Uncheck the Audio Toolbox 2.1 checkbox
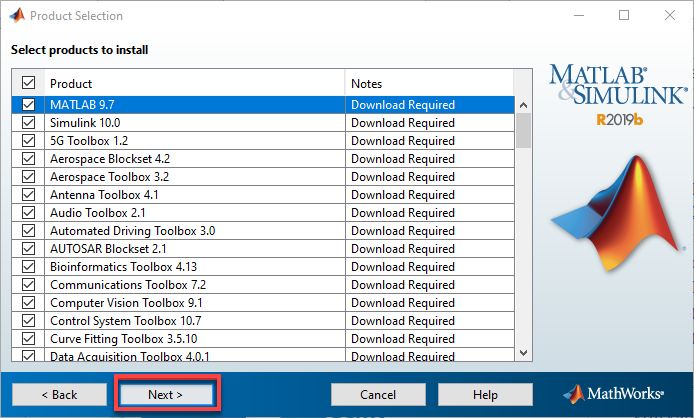 click(x=28, y=213)
